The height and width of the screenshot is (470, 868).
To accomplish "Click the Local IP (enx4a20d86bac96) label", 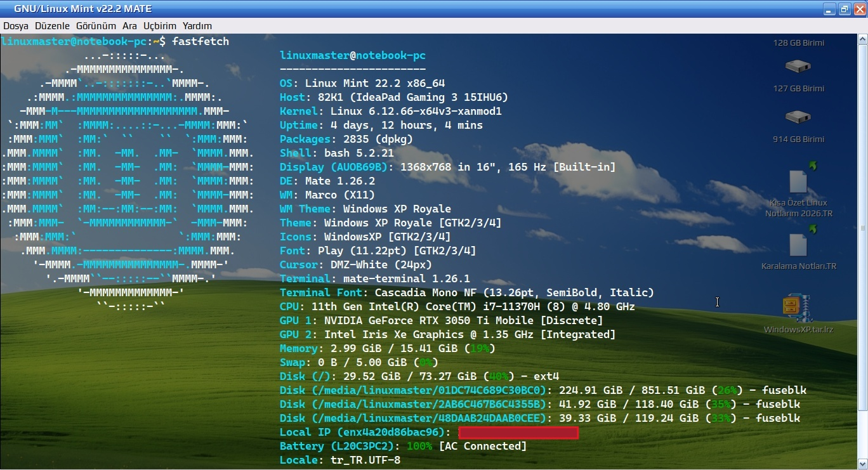I will pyautogui.click(x=365, y=432).
